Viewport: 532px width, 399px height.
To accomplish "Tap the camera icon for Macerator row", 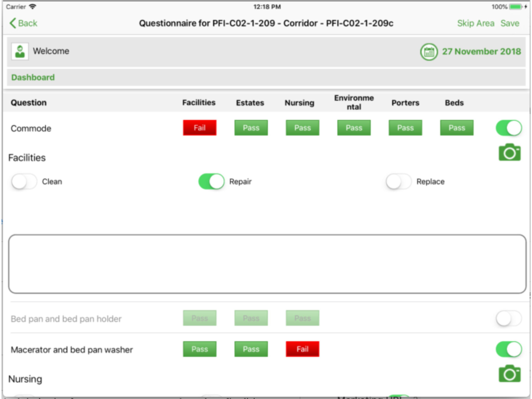I will pos(510,373).
